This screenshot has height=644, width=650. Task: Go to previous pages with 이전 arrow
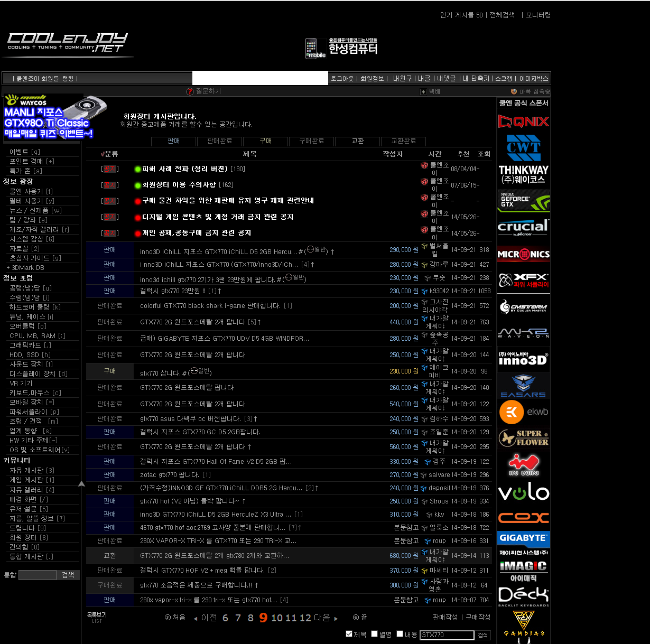[196, 618]
